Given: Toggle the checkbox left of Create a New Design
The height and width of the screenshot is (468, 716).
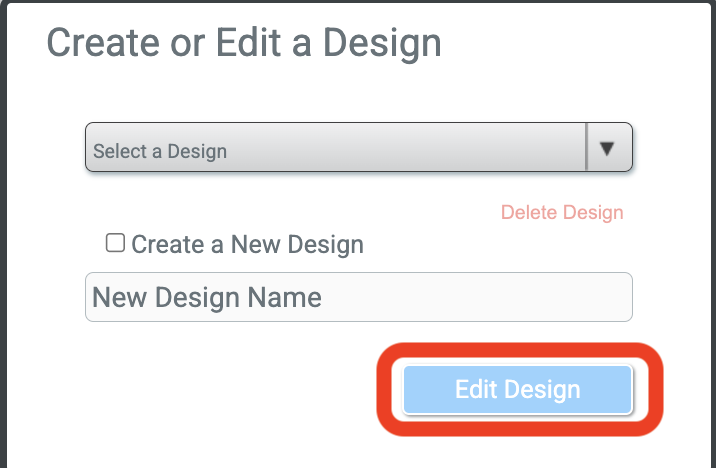Looking at the screenshot, I should (115, 243).
